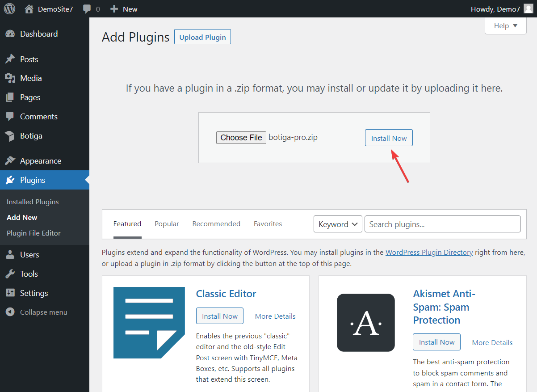Screen dimensions: 537x392
Task: Open Installed Plugins submenu item
Action: 33,202
